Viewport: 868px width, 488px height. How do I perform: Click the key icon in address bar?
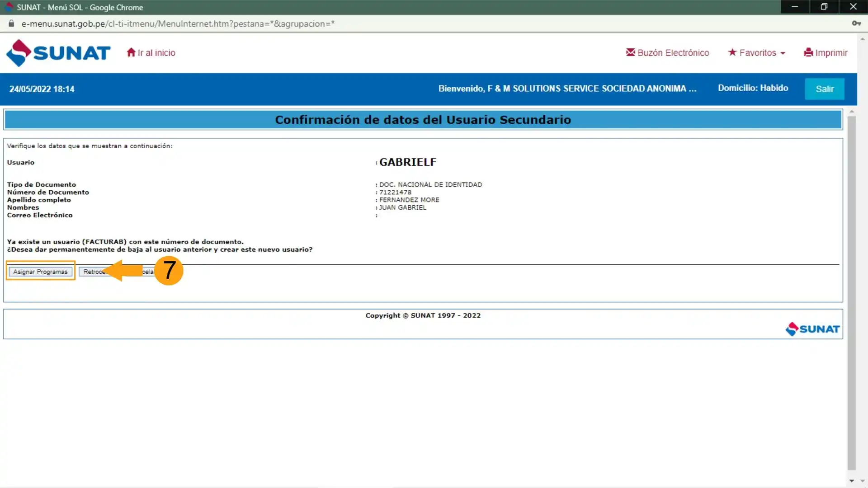[x=856, y=23]
